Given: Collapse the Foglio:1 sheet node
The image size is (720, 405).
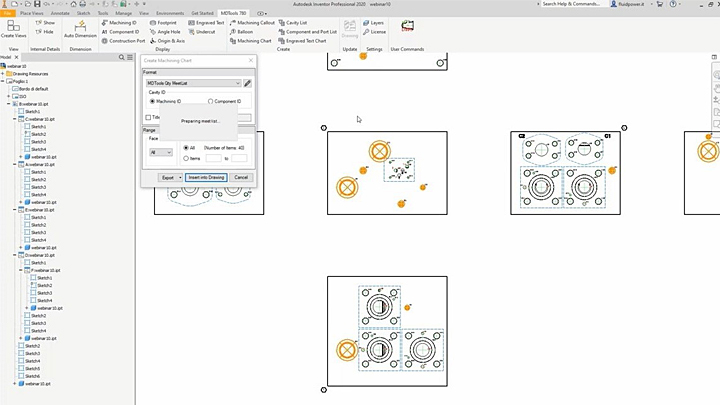Looking at the screenshot, I should [x=3, y=81].
